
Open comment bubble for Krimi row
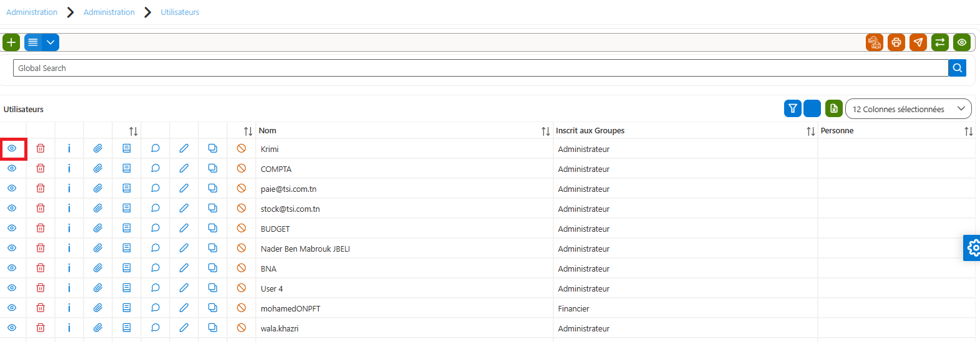coord(155,148)
